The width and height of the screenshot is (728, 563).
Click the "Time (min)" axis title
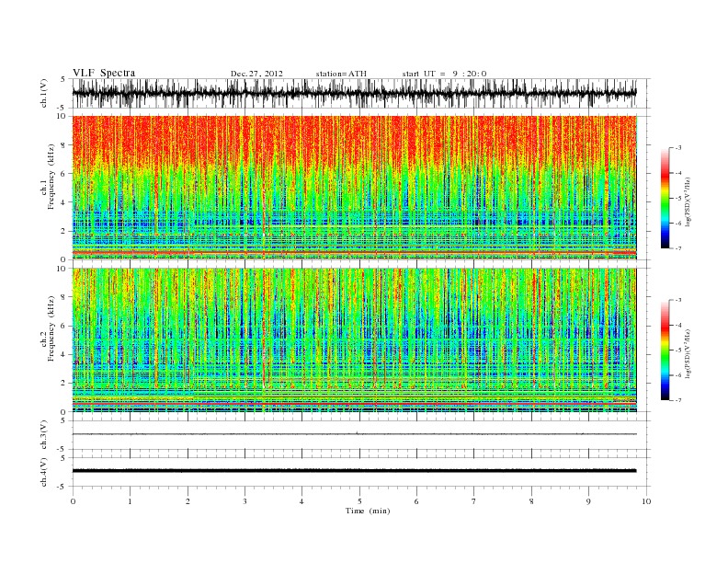tap(368, 511)
